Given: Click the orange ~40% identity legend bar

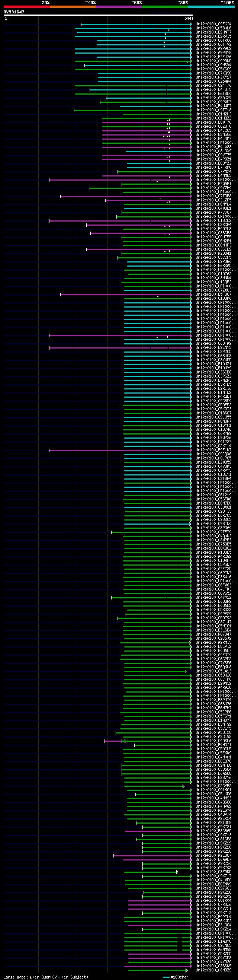Looking at the screenshot, I should (73, 6).
